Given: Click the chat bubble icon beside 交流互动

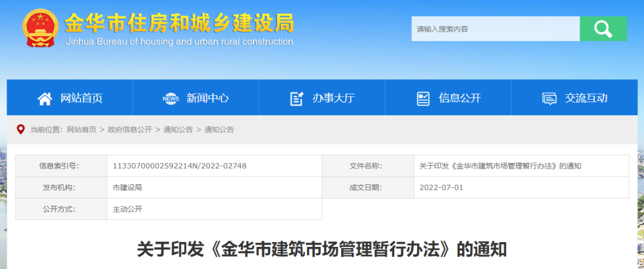Looking at the screenshot, I should (549, 98).
